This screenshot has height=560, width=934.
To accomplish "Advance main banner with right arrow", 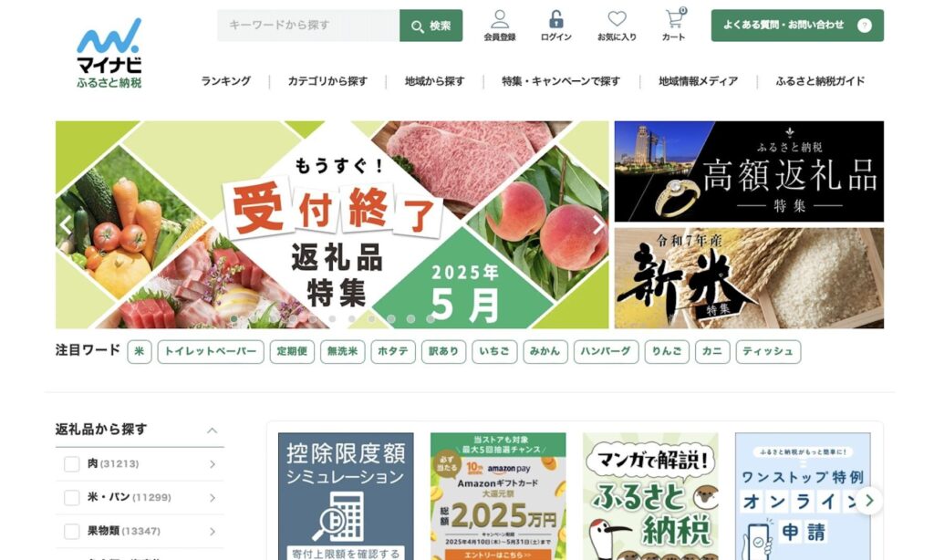I will click(x=598, y=224).
